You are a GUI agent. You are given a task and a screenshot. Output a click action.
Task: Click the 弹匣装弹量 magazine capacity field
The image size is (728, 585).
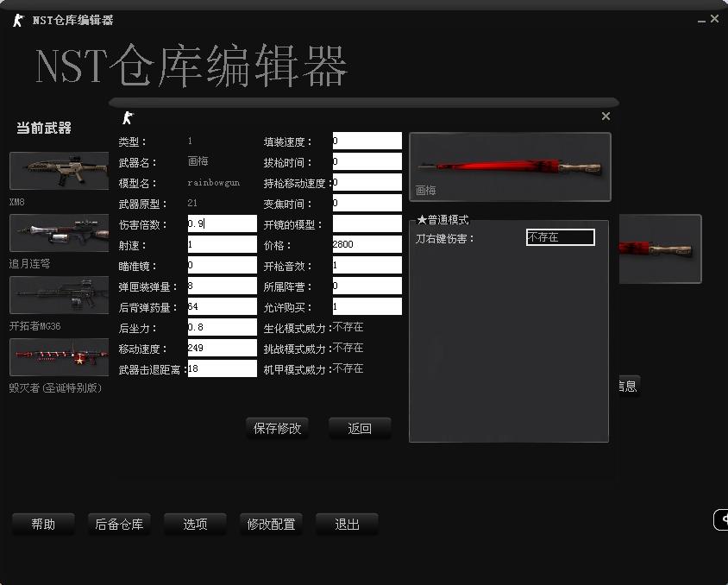point(222,286)
